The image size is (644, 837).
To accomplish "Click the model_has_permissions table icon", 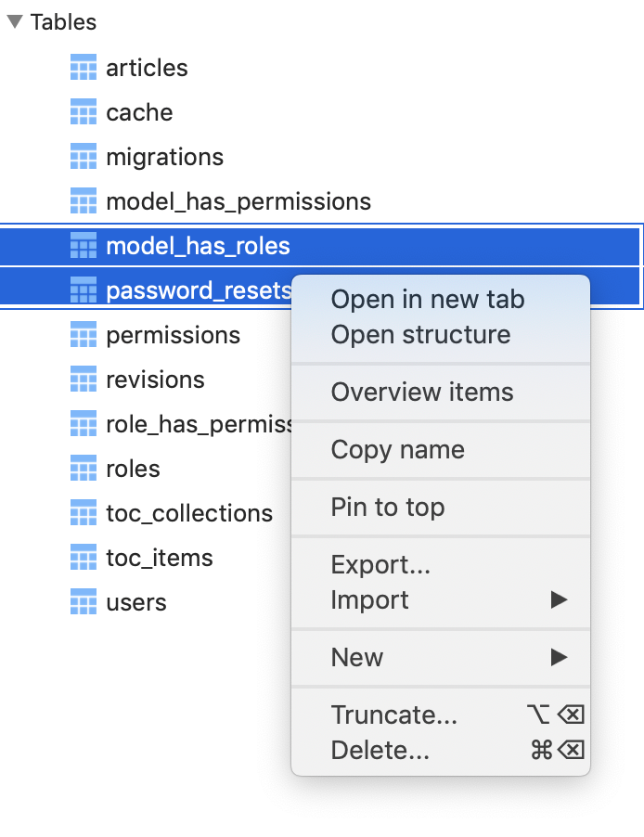I will click(x=81, y=200).
